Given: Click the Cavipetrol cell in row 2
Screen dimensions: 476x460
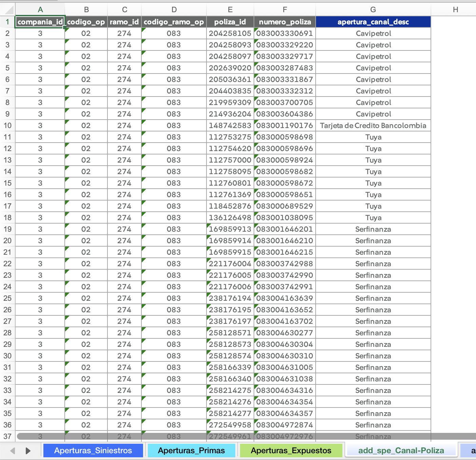Looking at the screenshot, I should 373,34.
